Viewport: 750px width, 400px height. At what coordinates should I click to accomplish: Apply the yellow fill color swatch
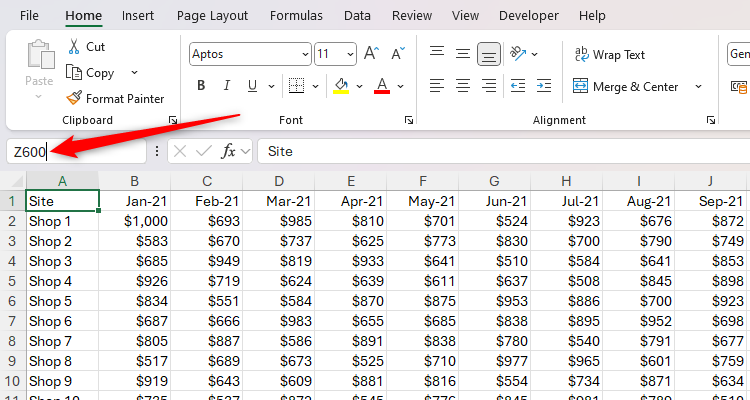(x=342, y=87)
